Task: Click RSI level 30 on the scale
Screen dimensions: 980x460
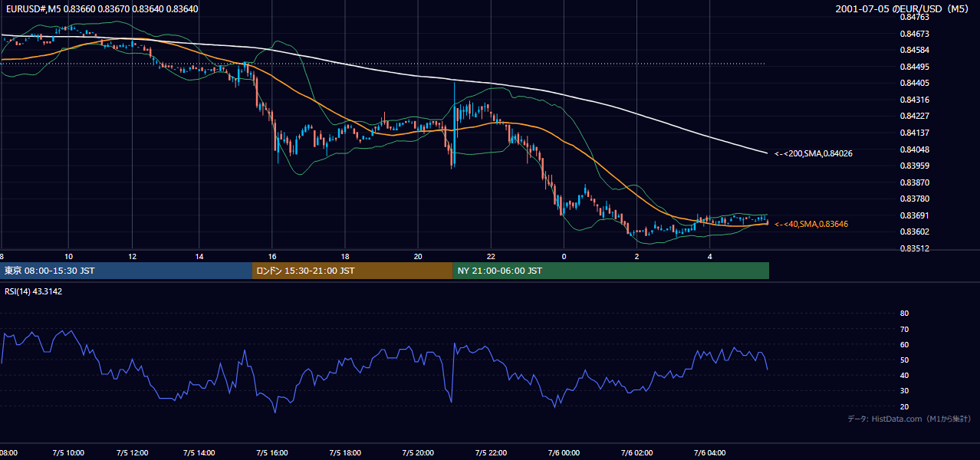Action: (x=904, y=390)
